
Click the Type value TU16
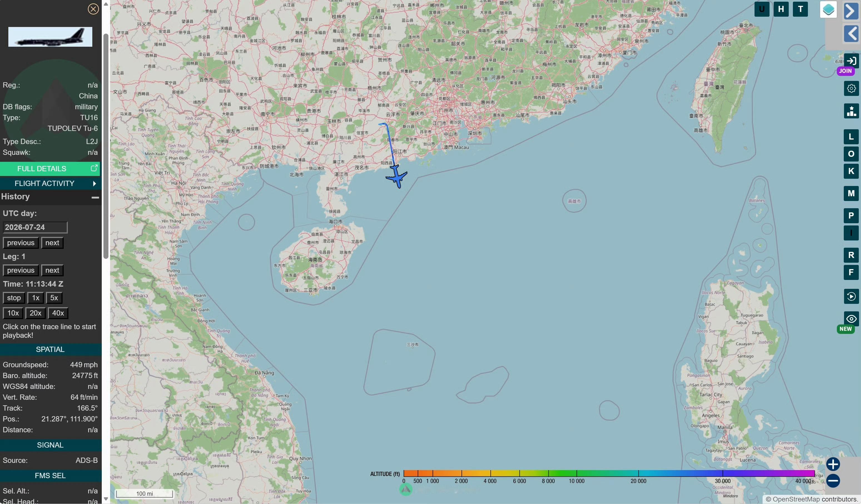point(89,118)
